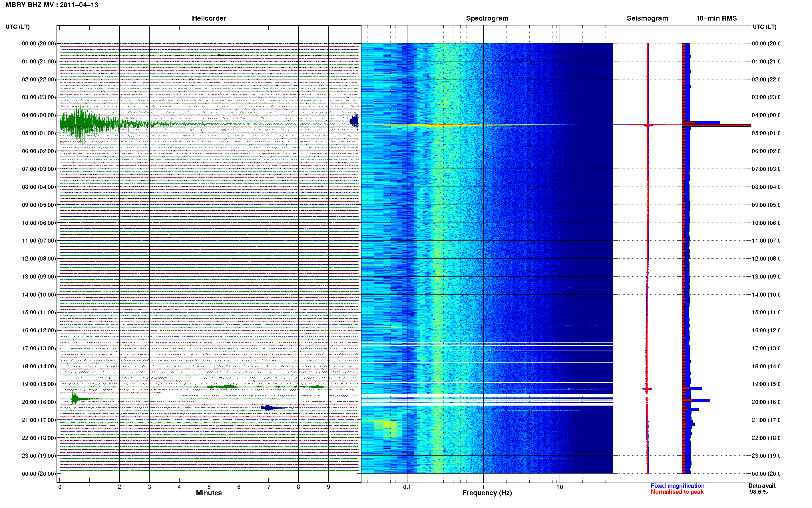Select the Helicorder panel heading
This screenshot has height=508, width=812.
209,18
